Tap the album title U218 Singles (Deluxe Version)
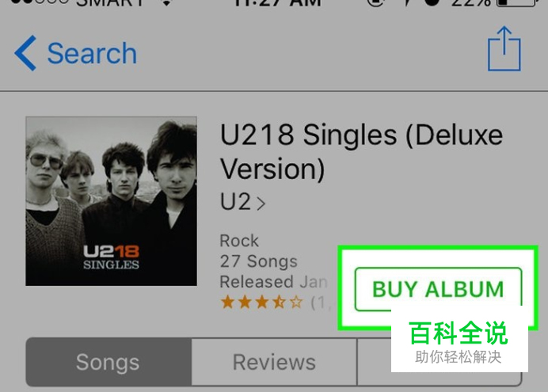This screenshot has height=392, width=548. [x=361, y=151]
